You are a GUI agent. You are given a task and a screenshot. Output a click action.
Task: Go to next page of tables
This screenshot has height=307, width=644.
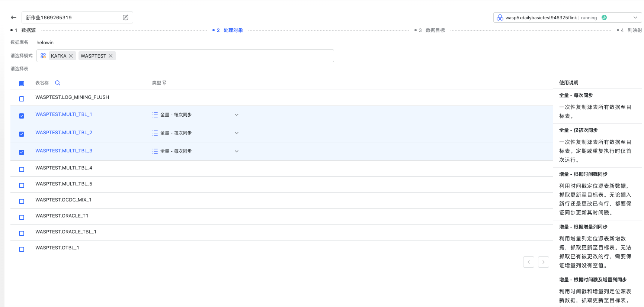point(544,262)
